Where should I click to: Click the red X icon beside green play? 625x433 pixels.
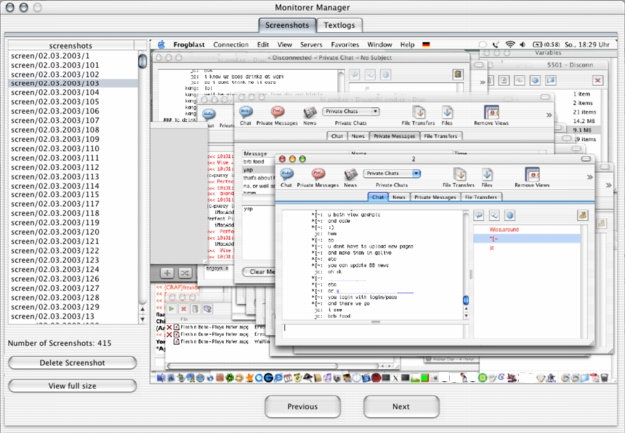point(183,309)
